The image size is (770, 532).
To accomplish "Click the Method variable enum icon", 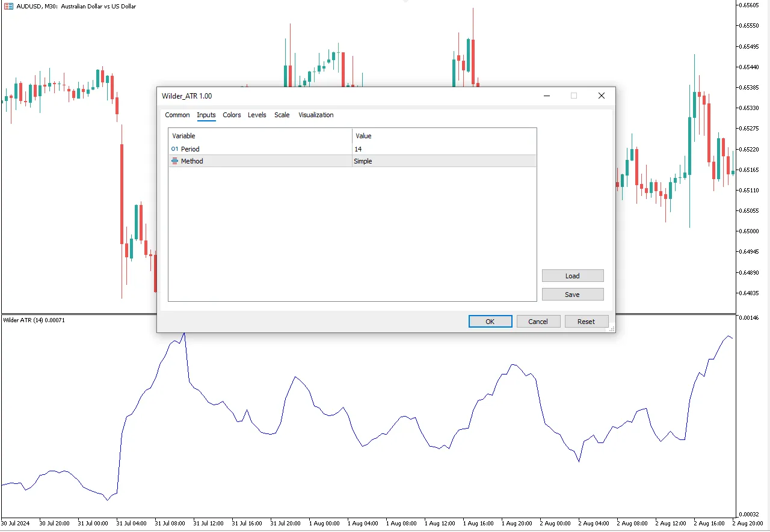I will point(174,161).
